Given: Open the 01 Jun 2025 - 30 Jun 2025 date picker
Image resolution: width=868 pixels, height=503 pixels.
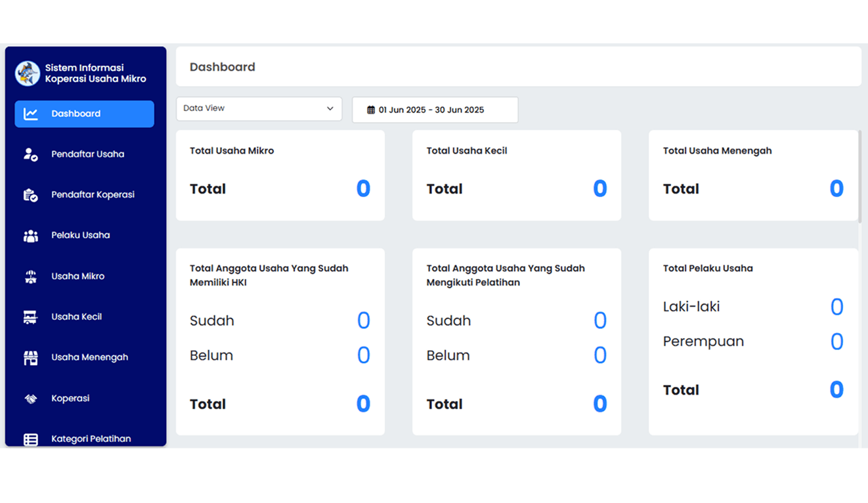Looking at the screenshot, I should pos(435,110).
